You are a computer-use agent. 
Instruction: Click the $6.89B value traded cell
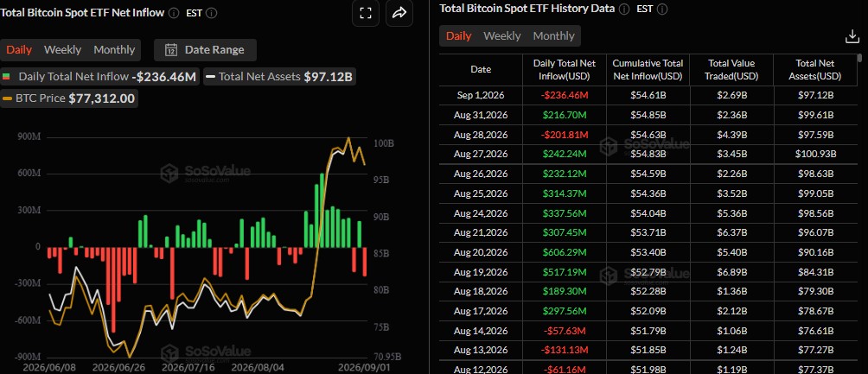click(x=731, y=272)
